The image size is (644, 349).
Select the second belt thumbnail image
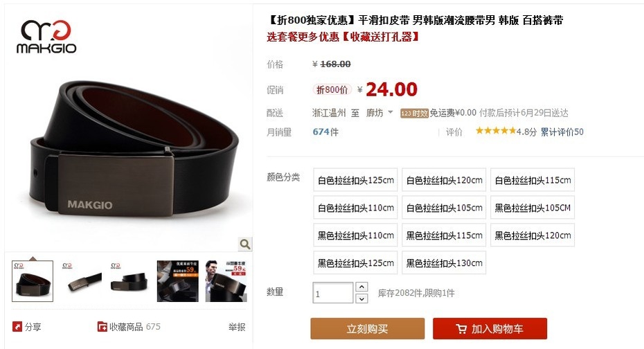(x=81, y=281)
